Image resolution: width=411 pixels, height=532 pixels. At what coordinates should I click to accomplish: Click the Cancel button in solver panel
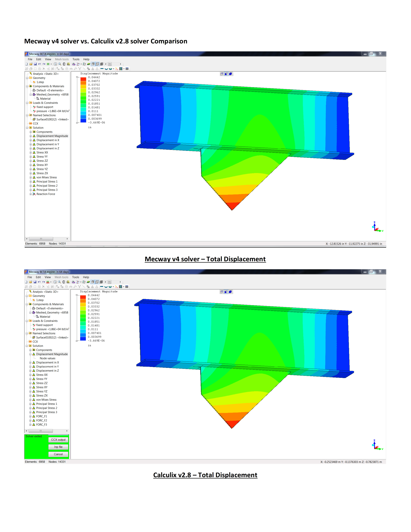(x=58, y=454)
